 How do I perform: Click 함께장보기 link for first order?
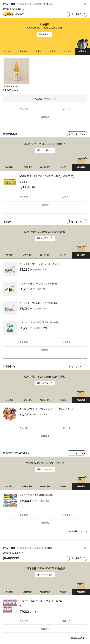49,4
